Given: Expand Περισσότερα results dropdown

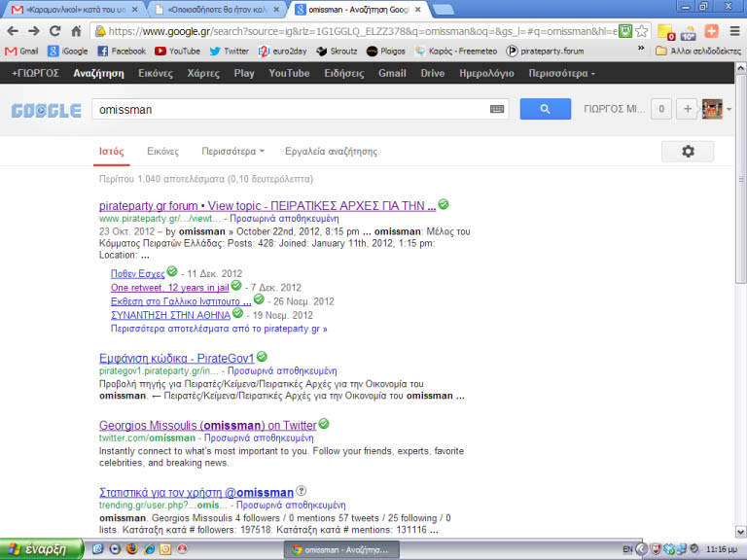Looking at the screenshot, I should 233,152.
